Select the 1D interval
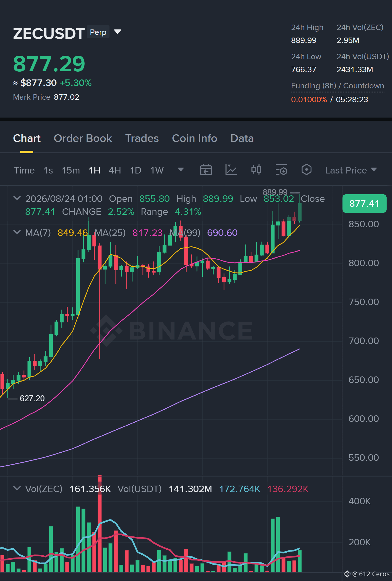 pyautogui.click(x=136, y=170)
